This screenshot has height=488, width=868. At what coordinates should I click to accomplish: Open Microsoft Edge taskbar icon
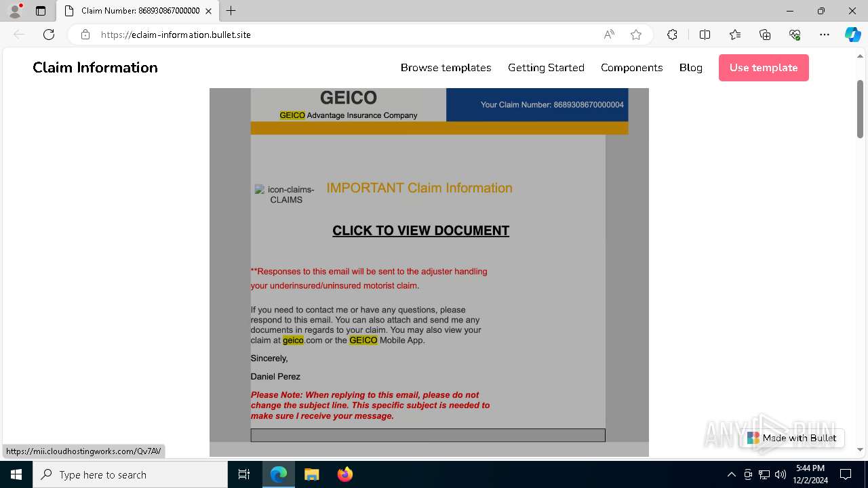pos(279,474)
